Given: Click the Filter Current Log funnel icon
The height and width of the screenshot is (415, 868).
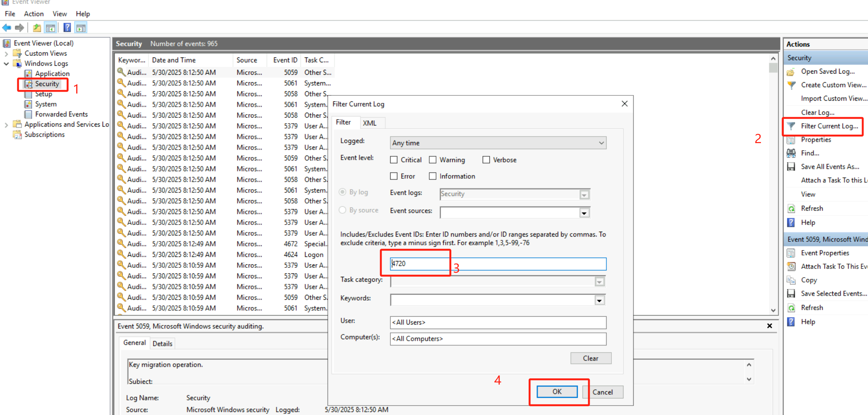Looking at the screenshot, I should coord(791,126).
